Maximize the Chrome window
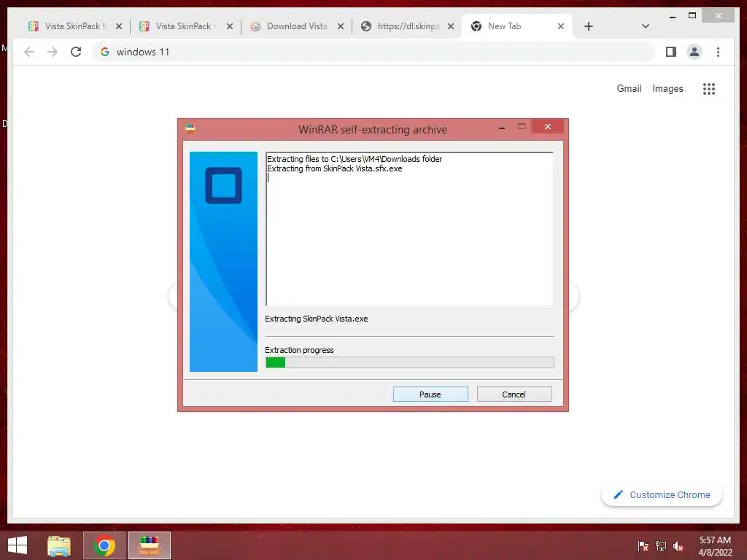 pos(692,16)
